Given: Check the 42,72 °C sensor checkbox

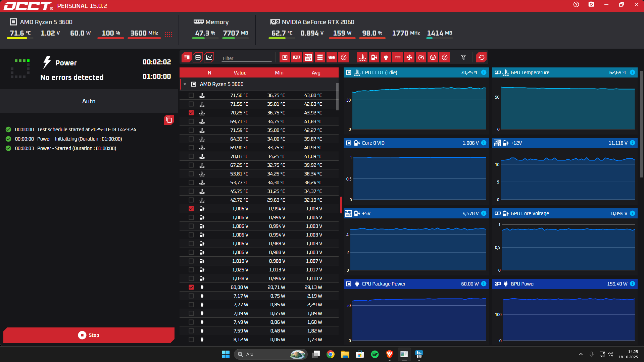Looking at the screenshot, I should [x=191, y=200].
